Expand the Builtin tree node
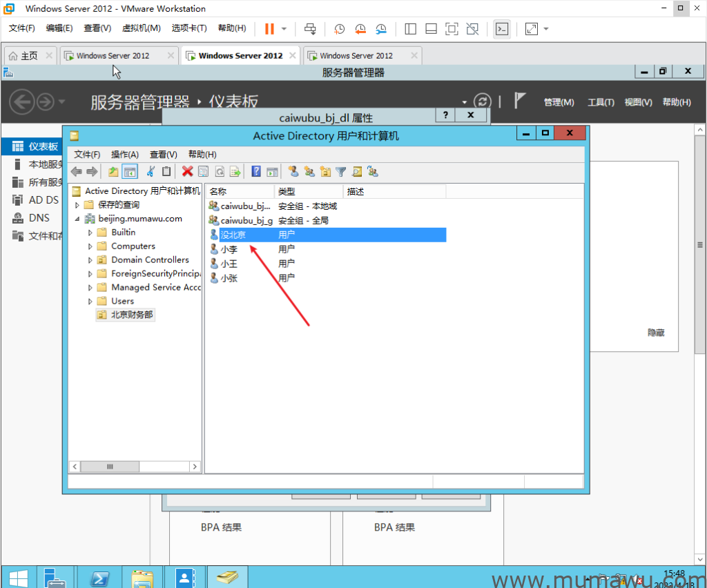 tap(90, 233)
